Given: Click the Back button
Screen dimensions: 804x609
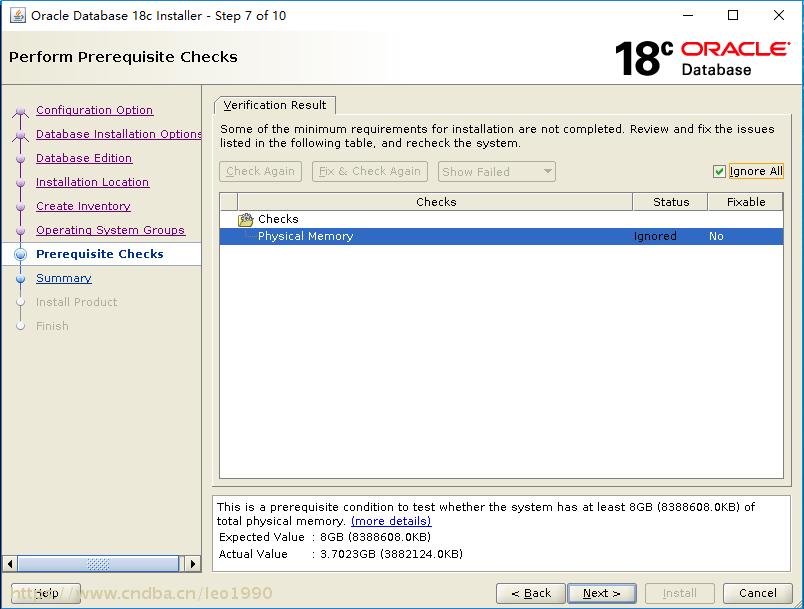Looking at the screenshot, I should coord(531,594).
